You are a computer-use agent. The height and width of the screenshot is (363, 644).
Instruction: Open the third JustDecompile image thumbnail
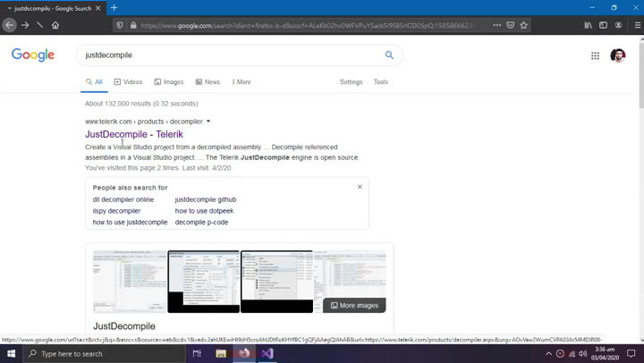[276, 282]
